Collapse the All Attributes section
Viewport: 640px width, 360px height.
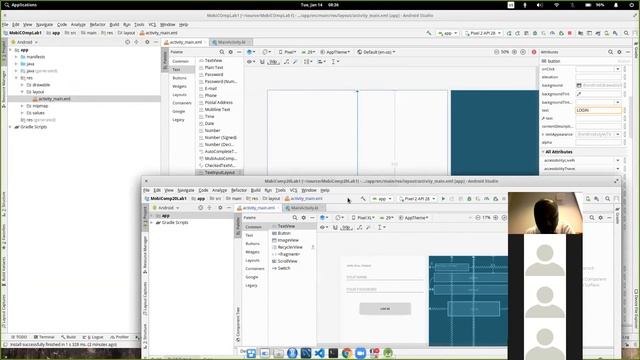543,152
